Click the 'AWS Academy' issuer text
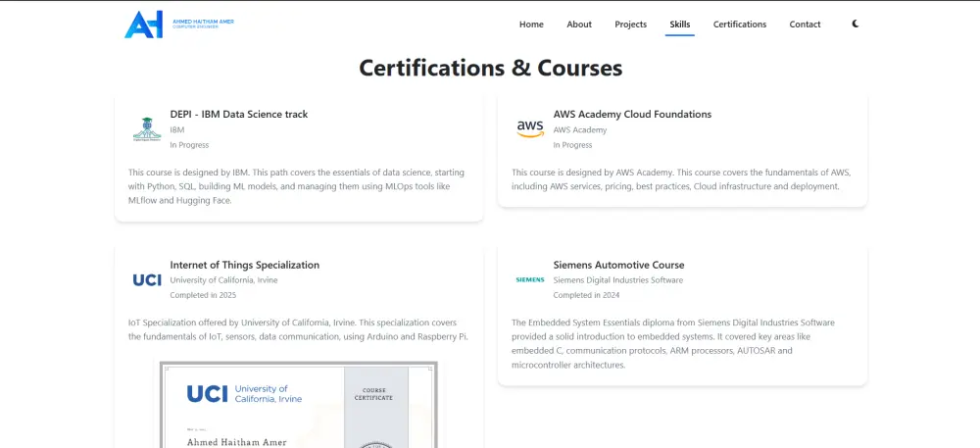Viewport: 980px width, 448px height. point(580,130)
